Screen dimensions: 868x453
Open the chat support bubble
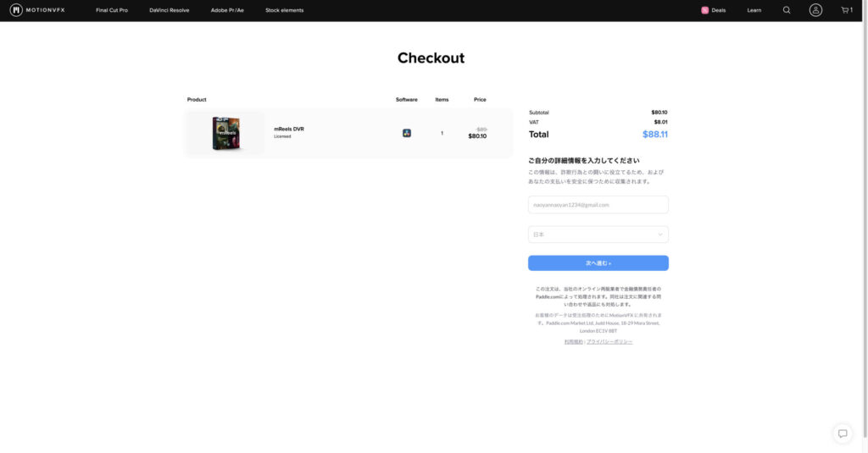coord(842,433)
